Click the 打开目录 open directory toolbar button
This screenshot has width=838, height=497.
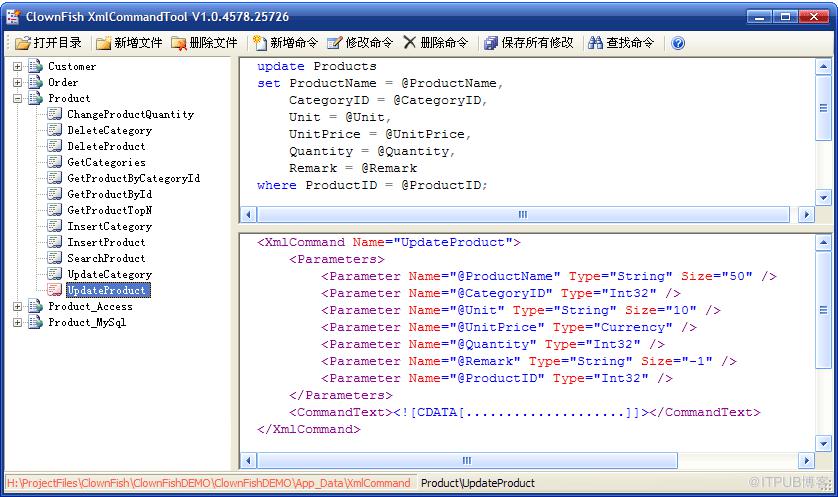(x=48, y=43)
